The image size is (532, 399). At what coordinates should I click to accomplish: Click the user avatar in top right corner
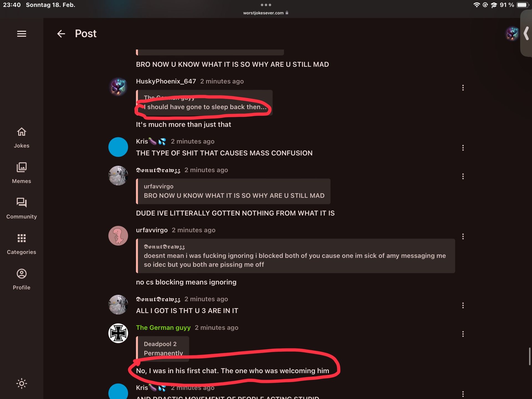coord(512,34)
